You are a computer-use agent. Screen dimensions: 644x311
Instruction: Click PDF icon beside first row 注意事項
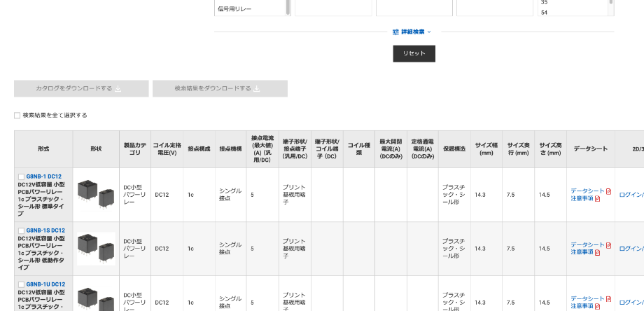pos(597,199)
